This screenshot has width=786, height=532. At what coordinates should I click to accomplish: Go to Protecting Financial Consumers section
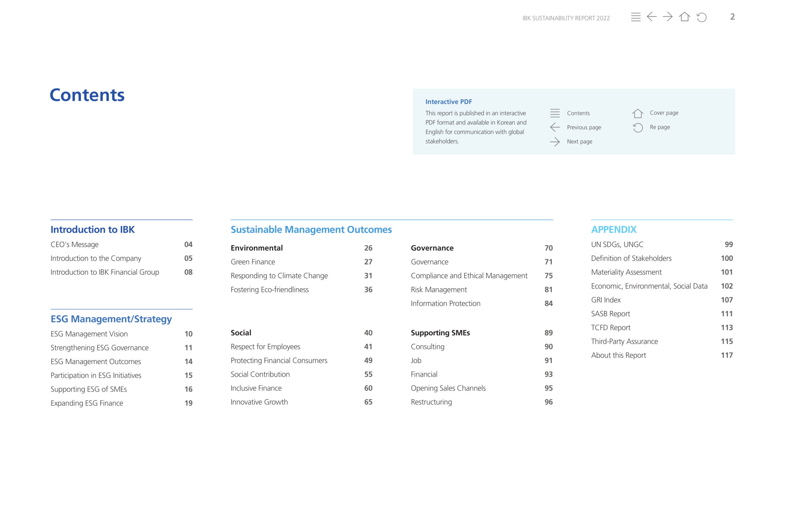pyautogui.click(x=279, y=361)
